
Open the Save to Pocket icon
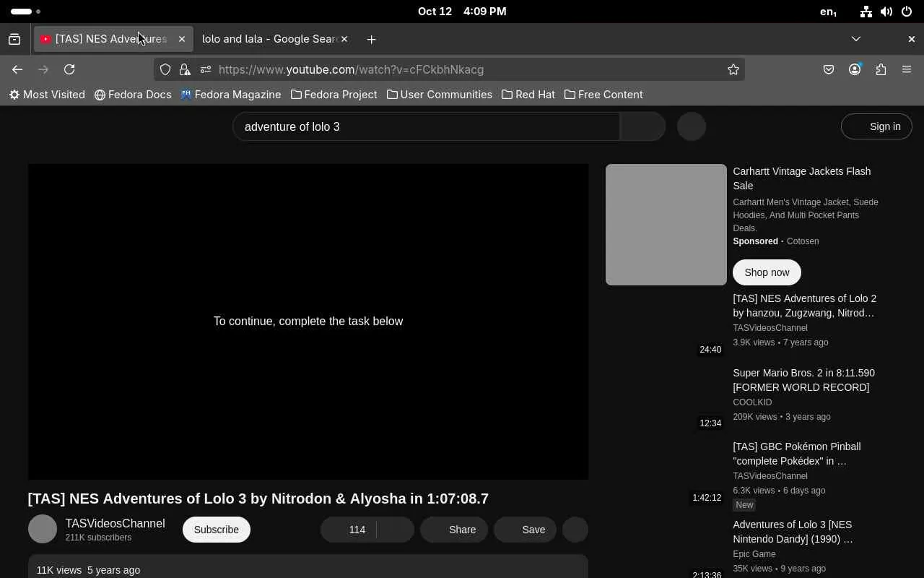829,69
